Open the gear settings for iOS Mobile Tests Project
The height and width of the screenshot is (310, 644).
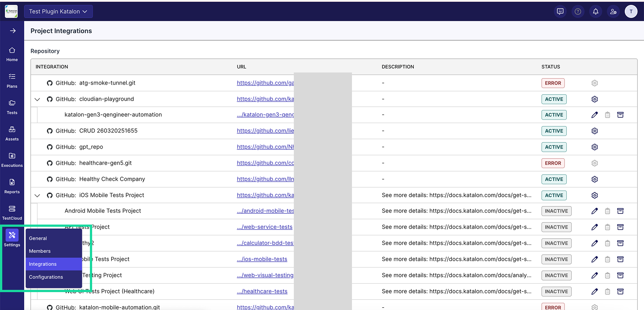tap(594, 195)
